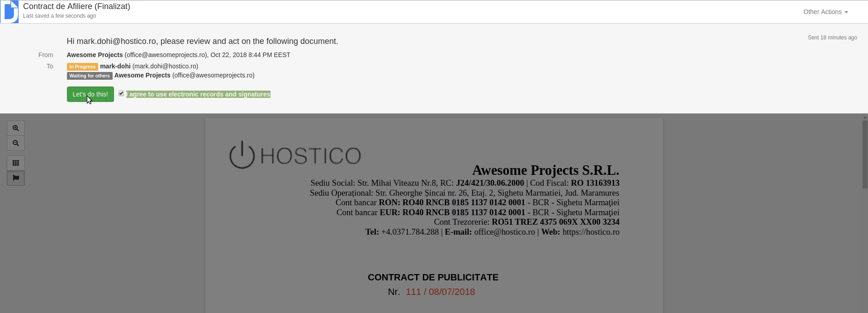Screen dimensions: 868x313
Task: Click the Awesome Projects sender name
Action: click(95, 55)
